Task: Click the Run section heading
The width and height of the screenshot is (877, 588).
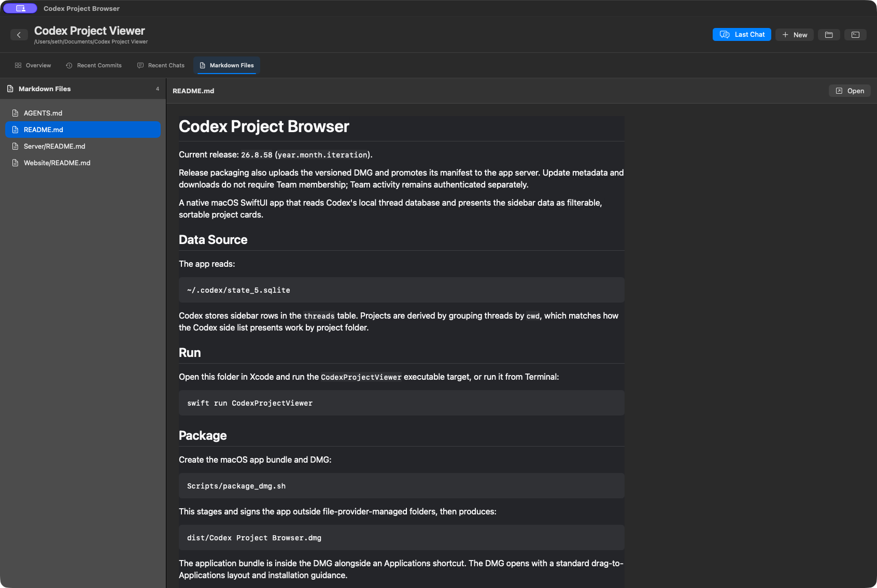Action: 190,353
